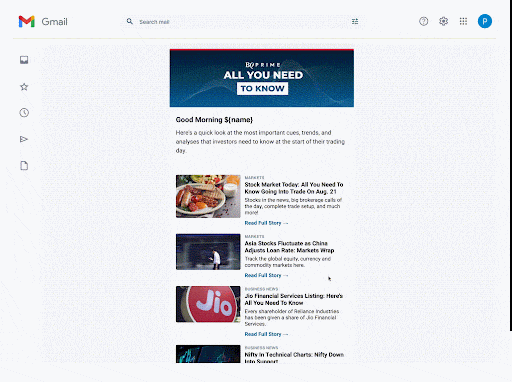The width and height of the screenshot is (512, 382).
Task: Open Asia Stocks Fluctuate headline
Action: click(289, 247)
